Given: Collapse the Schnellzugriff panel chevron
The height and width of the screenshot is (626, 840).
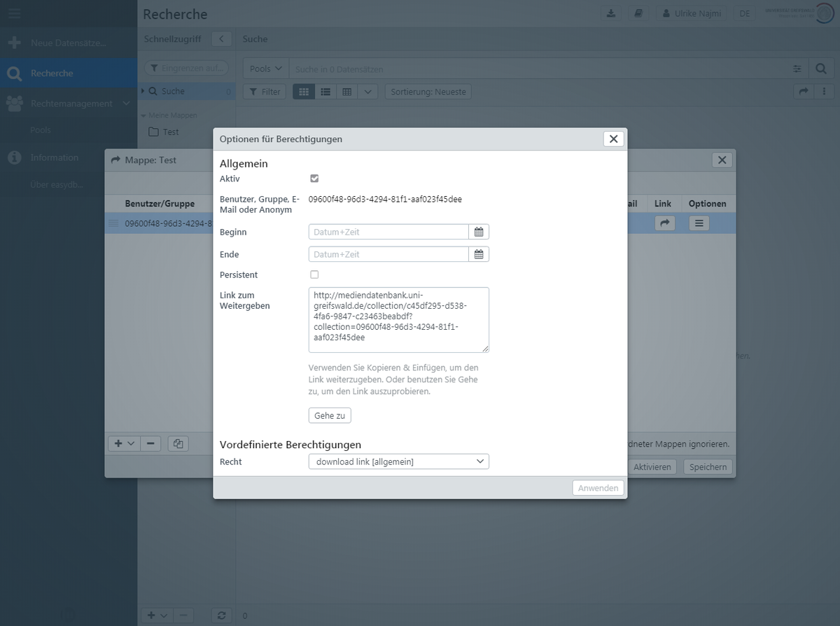Looking at the screenshot, I should click(220, 39).
